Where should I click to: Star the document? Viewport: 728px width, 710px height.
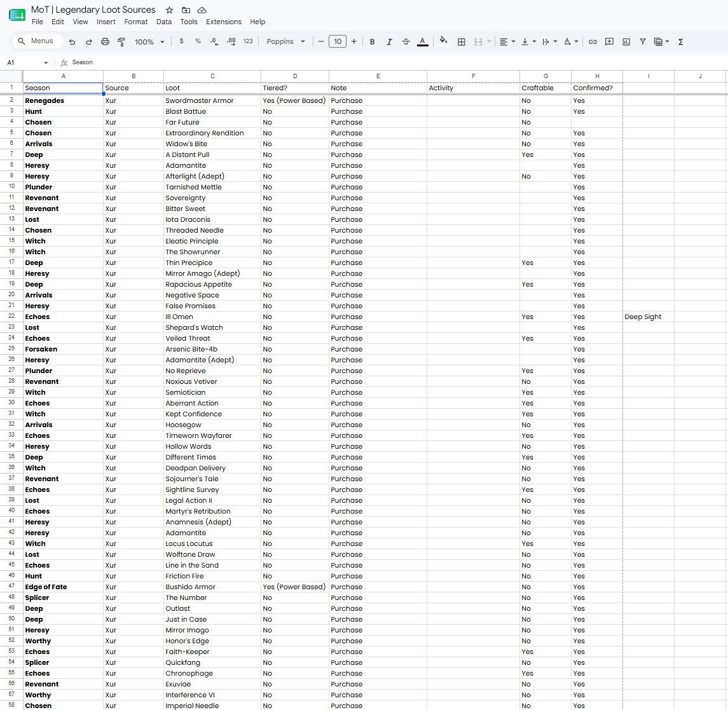(x=170, y=10)
